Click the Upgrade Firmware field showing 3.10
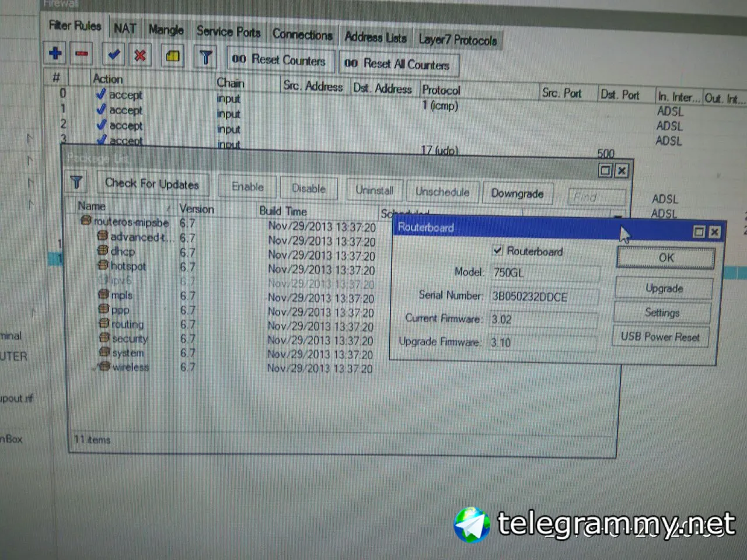This screenshot has height=560, width=747. [x=542, y=342]
